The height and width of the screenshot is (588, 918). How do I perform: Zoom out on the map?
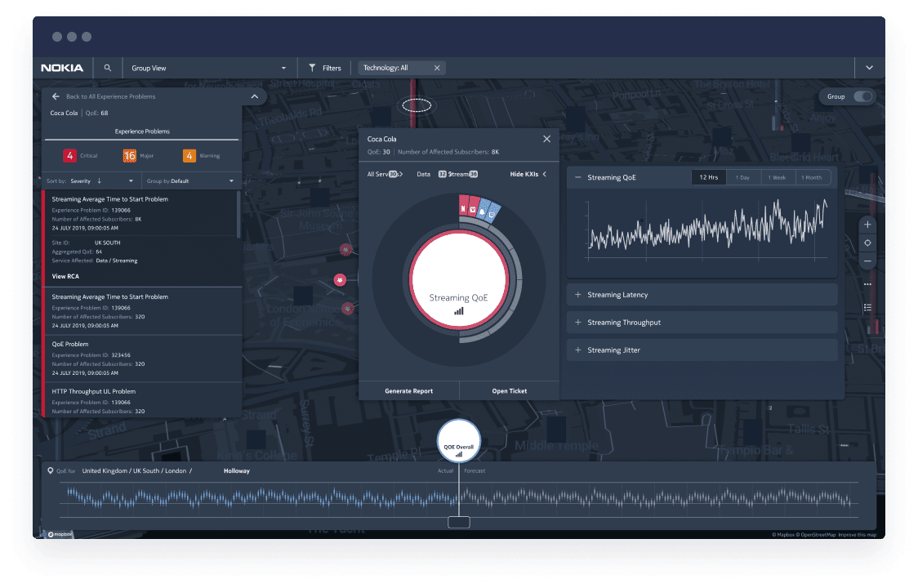[x=867, y=262]
